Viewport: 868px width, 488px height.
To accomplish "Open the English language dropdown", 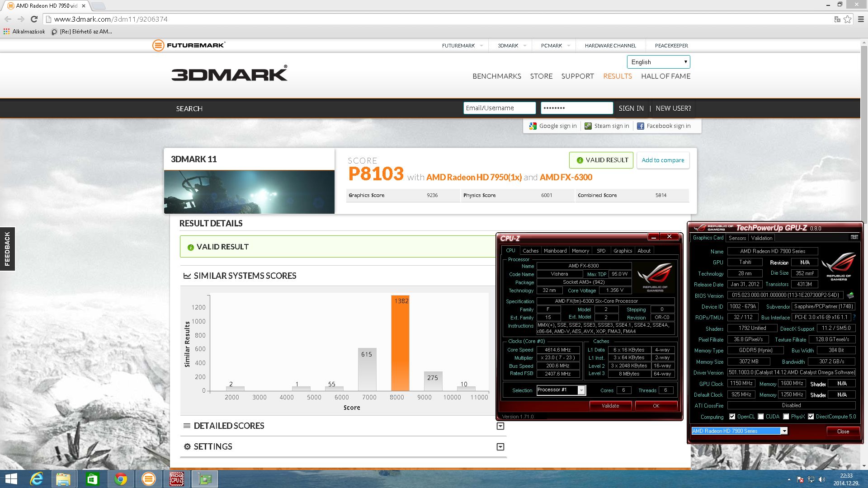I will click(658, 62).
